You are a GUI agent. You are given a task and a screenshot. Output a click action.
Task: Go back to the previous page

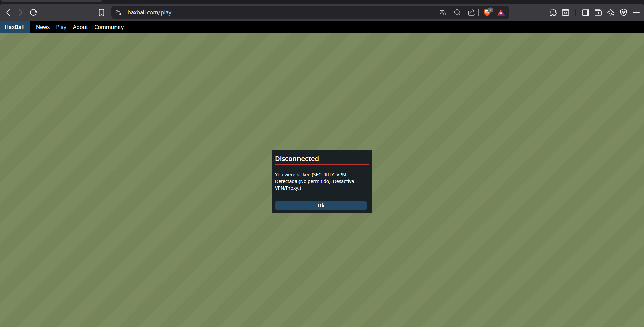point(8,13)
